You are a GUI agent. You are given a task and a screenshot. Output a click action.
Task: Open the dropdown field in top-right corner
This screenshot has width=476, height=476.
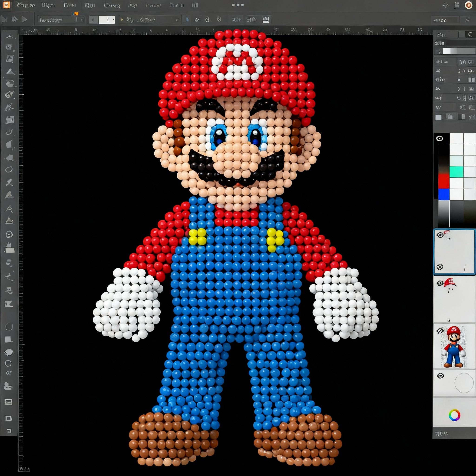click(445, 20)
